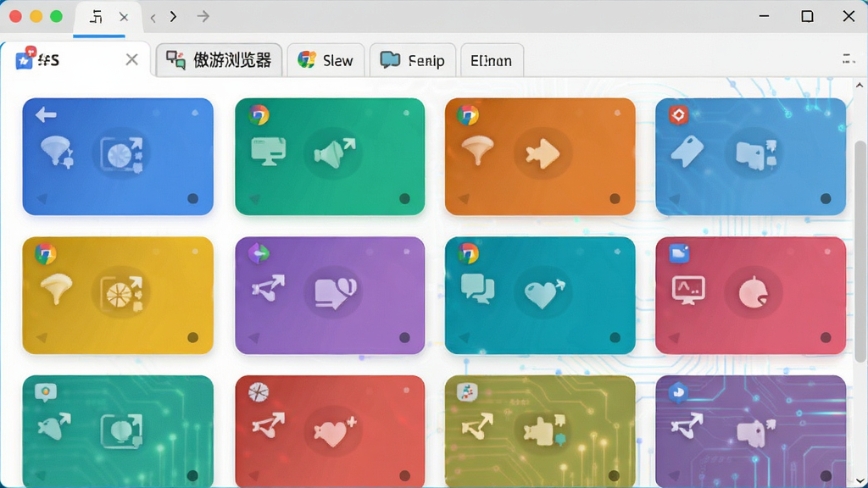868x488 pixels.
Task: Select the heart-plus icon on the red card
Action: [x=335, y=431]
